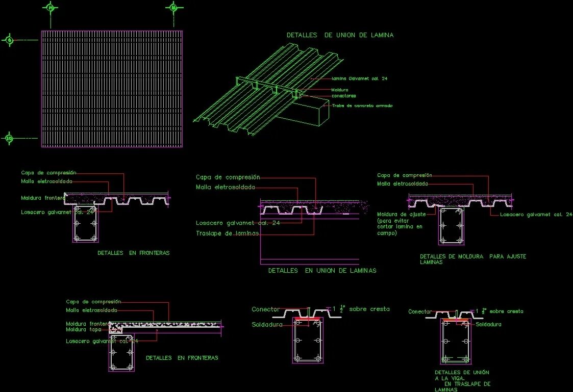Click the "EN TRASLAPE DE" caption line
573x392 pixels.
(x=467, y=384)
